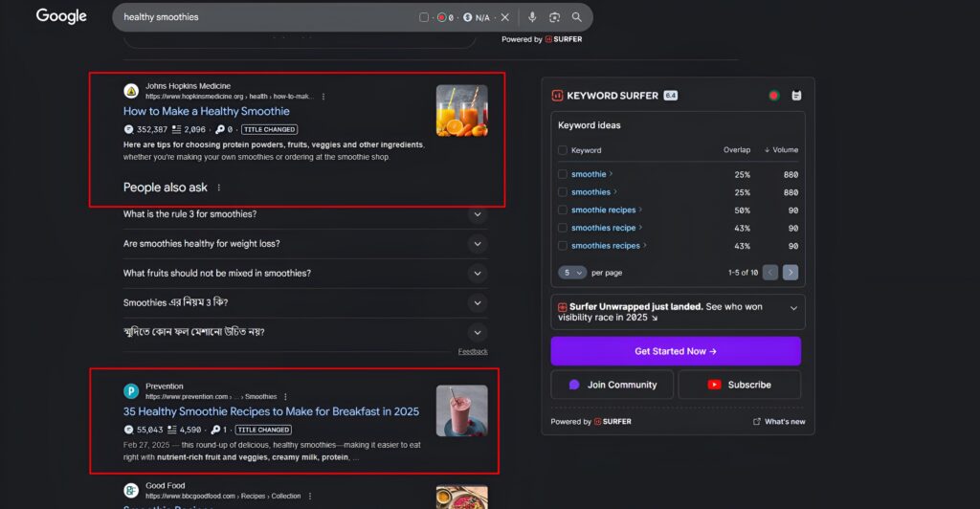The height and width of the screenshot is (509, 980).
Task: Click the Prevention favicon
Action: coord(131,391)
